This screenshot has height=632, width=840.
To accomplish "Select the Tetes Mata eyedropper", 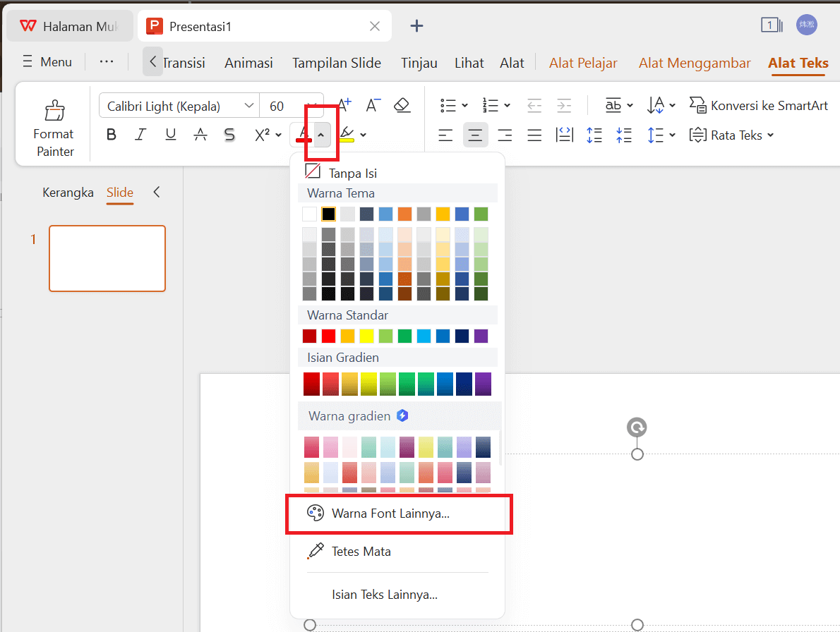I will 362,551.
